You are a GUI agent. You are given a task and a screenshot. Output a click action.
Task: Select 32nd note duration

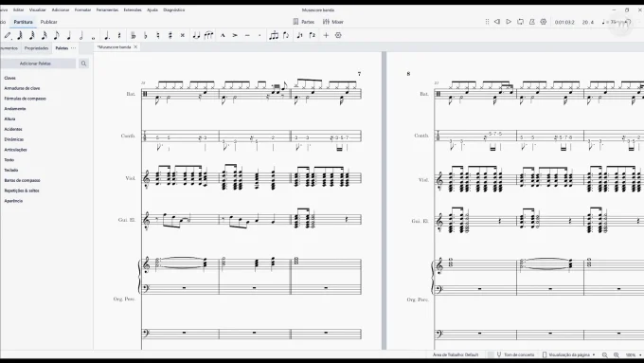tap(31, 35)
